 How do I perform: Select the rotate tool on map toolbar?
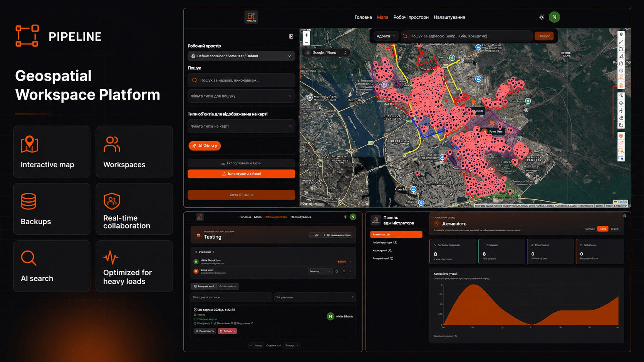pos(621,125)
